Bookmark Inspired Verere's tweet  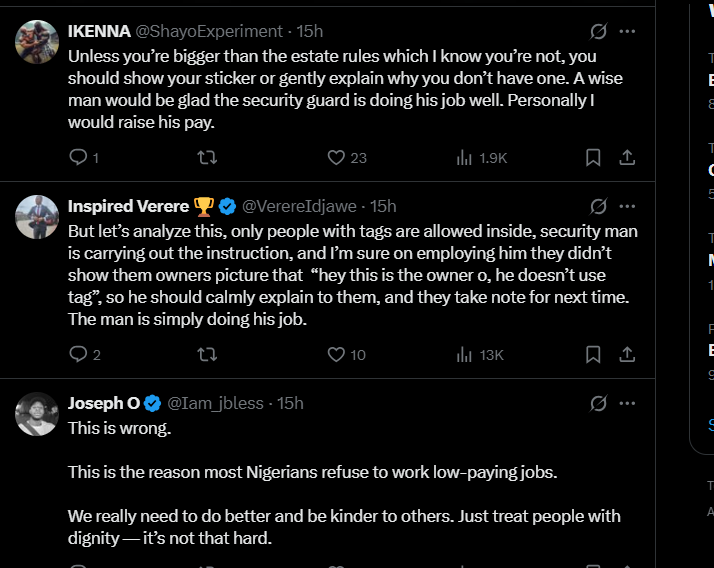[593, 354]
